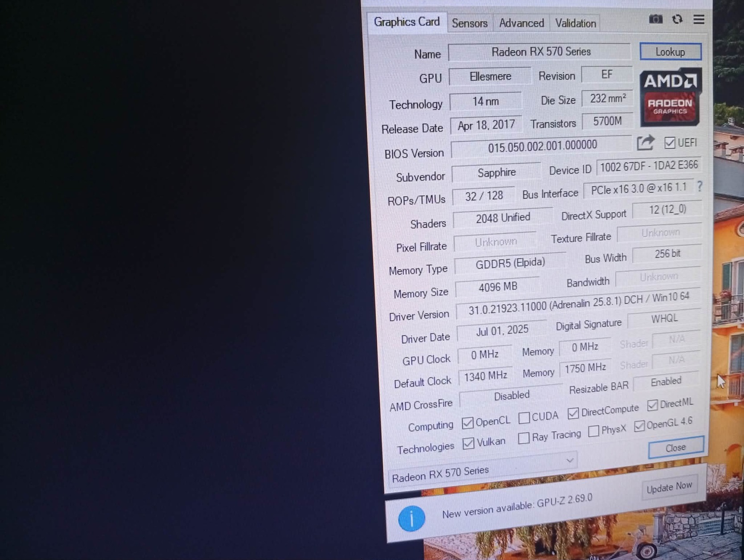The image size is (744, 560).
Task: Click the ROPs/TMUs value 32 / 128
Action: click(x=484, y=196)
